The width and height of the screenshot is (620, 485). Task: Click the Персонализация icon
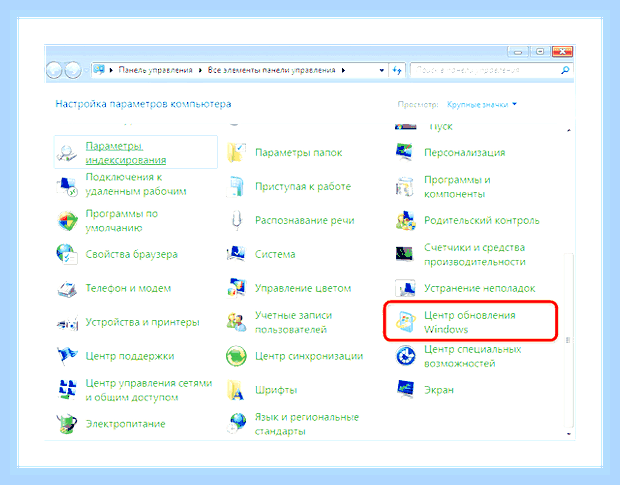pyautogui.click(x=405, y=152)
